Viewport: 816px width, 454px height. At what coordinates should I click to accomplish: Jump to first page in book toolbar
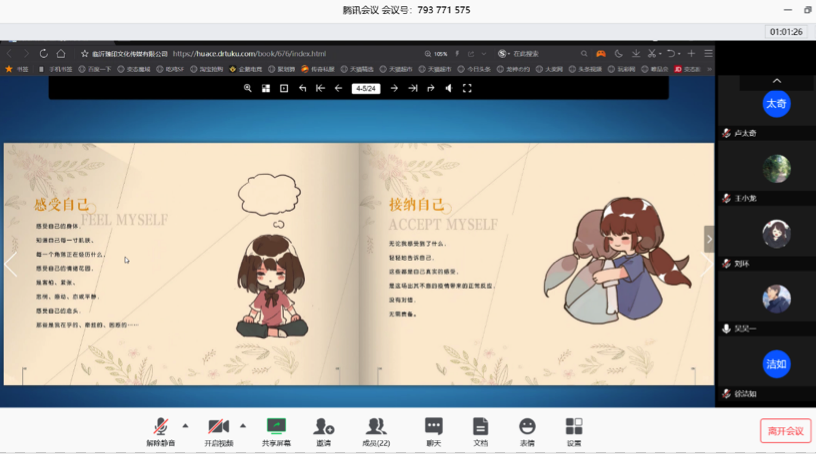320,88
